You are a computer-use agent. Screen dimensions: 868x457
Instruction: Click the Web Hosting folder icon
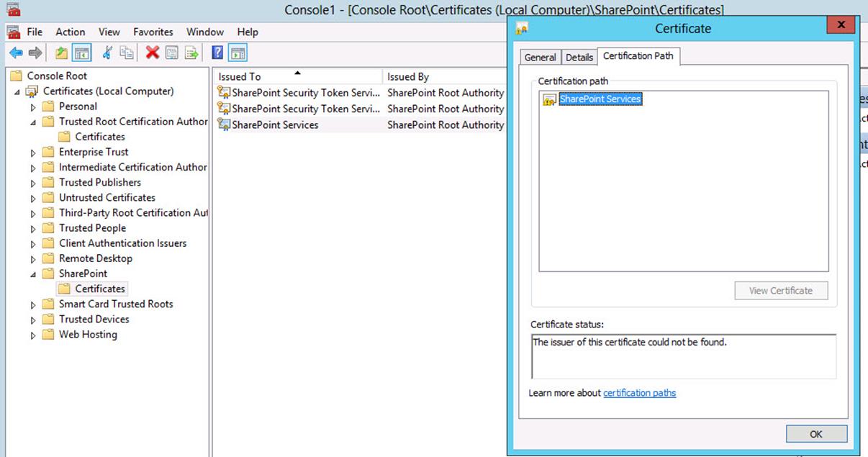(x=48, y=334)
